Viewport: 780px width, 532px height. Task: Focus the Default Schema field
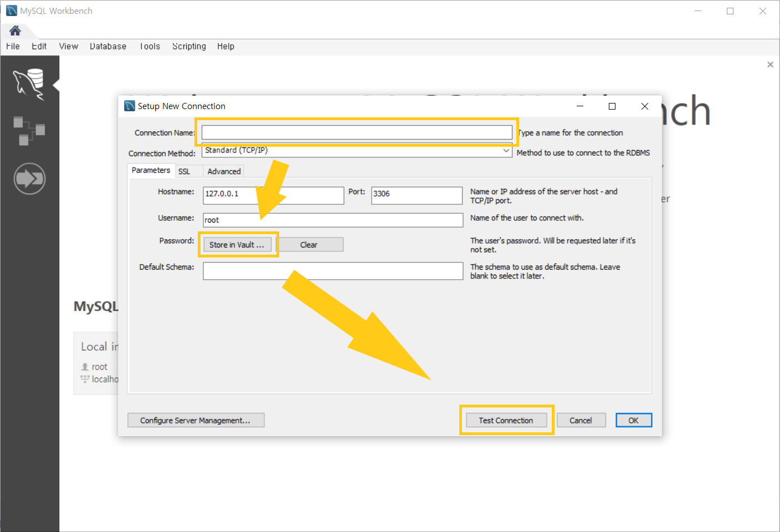pos(333,271)
